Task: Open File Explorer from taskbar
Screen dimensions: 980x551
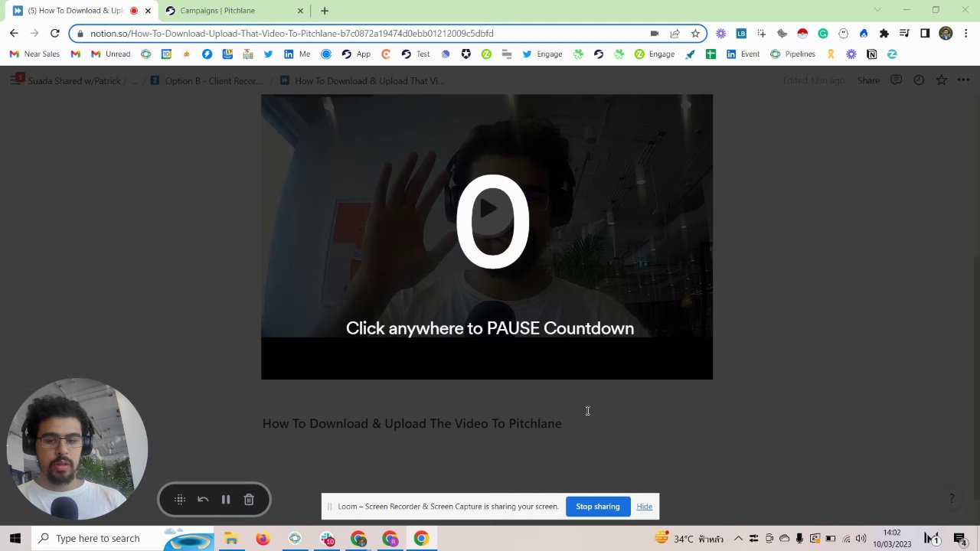Action: point(230,539)
